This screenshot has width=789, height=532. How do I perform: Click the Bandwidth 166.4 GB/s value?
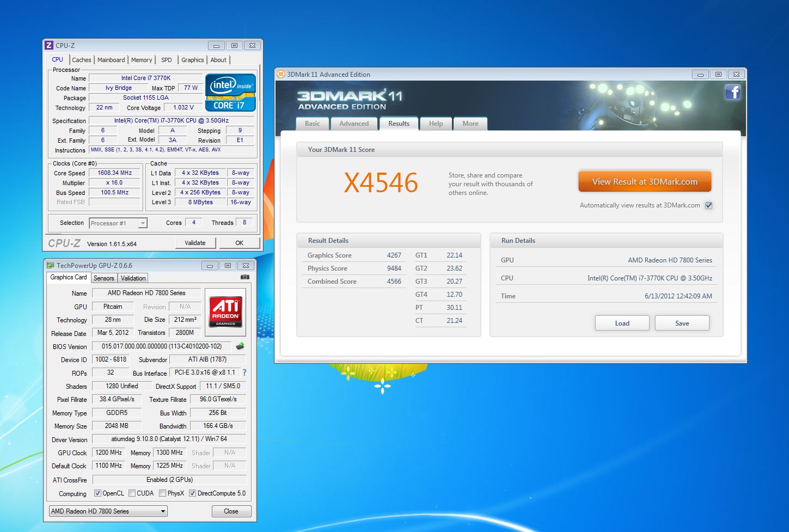pyautogui.click(x=218, y=426)
